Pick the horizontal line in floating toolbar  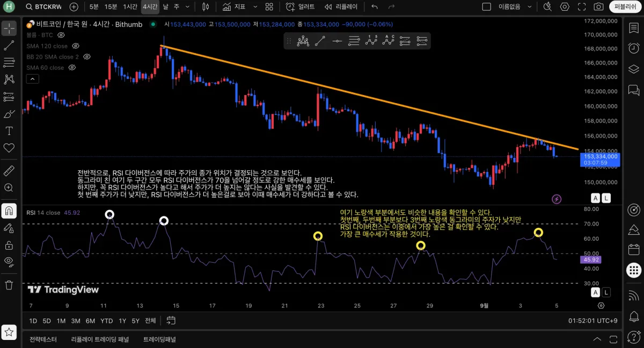pyautogui.click(x=337, y=41)
